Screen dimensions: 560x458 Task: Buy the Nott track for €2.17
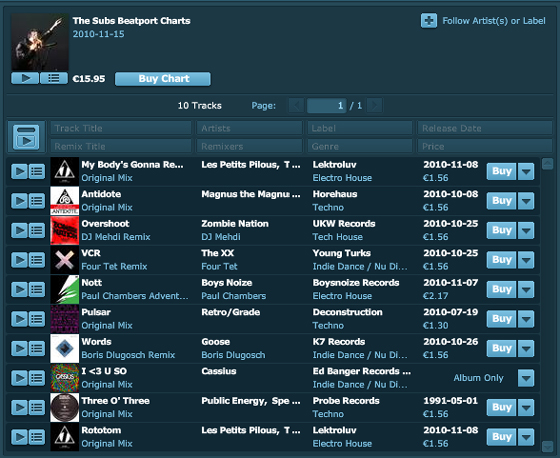(x=501, y=289)
